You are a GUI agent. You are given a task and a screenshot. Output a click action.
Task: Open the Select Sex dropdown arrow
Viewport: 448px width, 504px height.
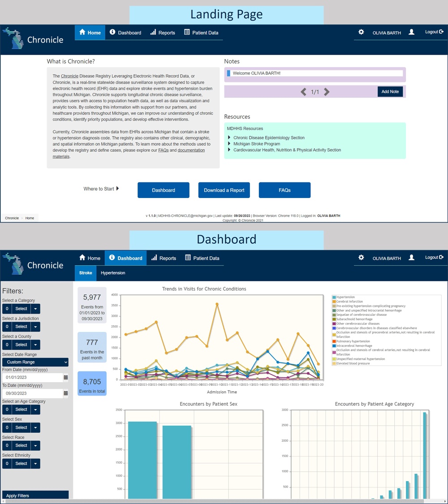[34, 427]
